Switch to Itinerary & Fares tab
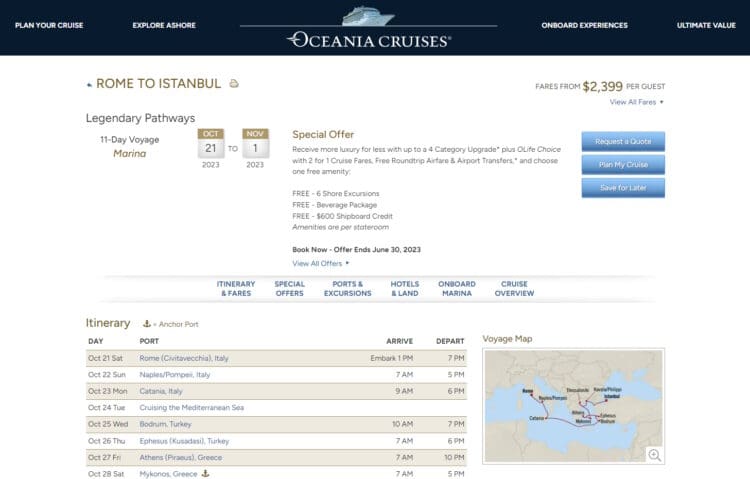Image resolution: width=750 pixels, height=479 pixels. (236, 289)
